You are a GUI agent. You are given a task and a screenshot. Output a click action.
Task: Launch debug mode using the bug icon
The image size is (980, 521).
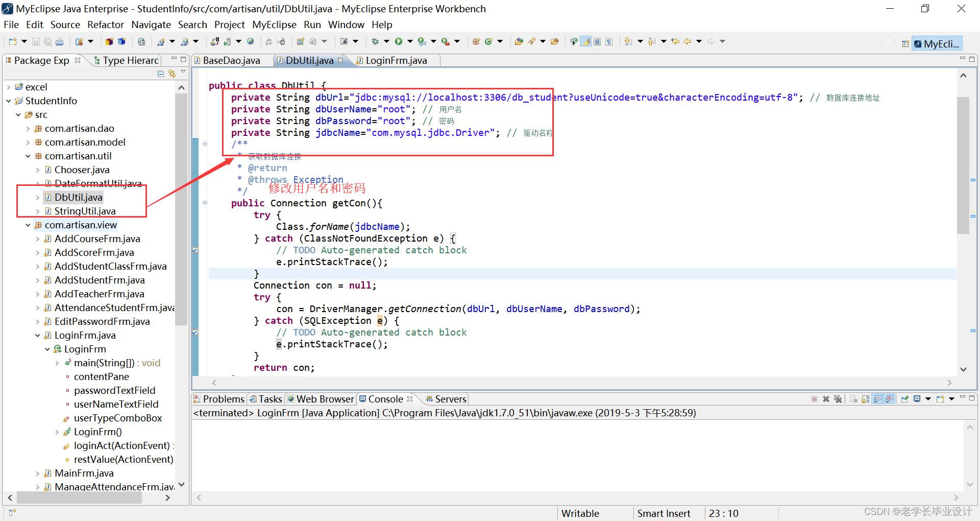coord(375,41)
